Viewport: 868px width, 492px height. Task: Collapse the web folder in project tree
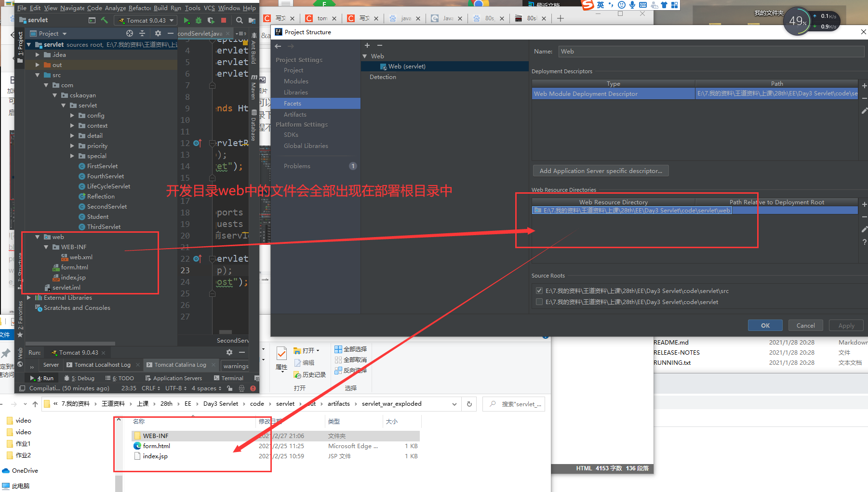(x=38, y=237)
